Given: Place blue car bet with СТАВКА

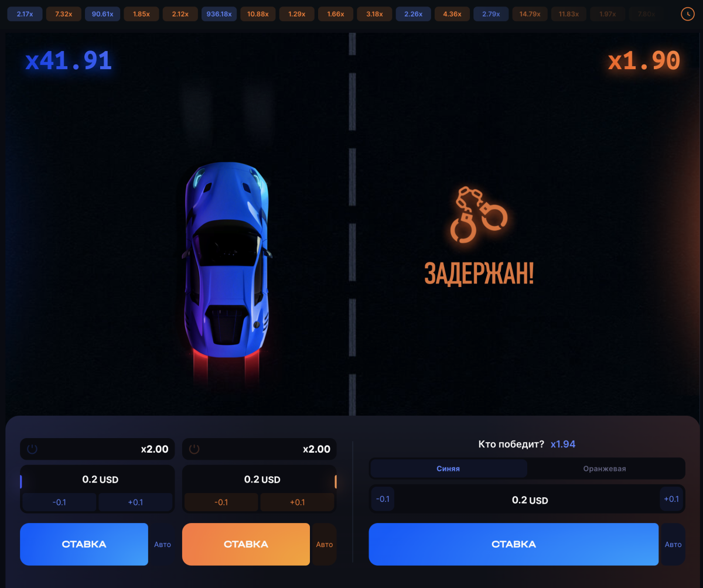Looking at the screenshot, I should [x=84, y=544].
